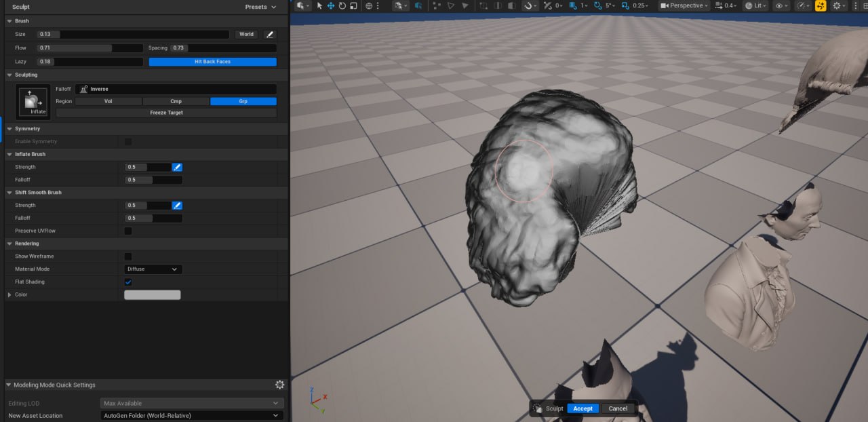The width and height of the screenshot is (868, 422).
Task: Open the Presets menu
Action: click(261, 7)
